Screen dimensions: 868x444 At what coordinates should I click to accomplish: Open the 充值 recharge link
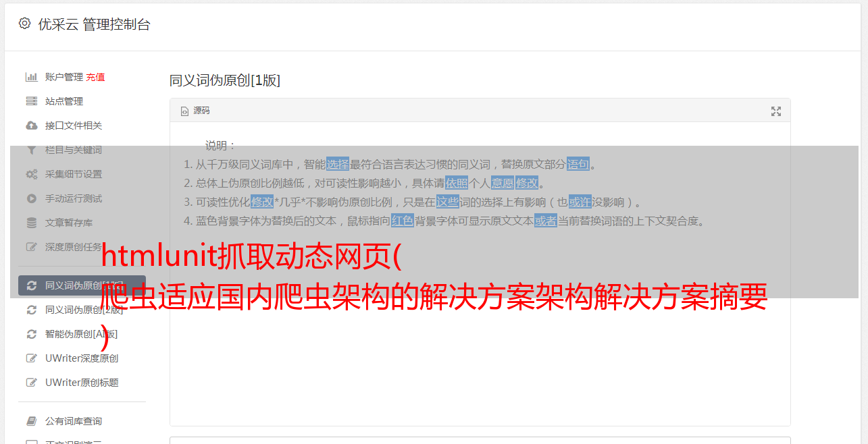95,77
